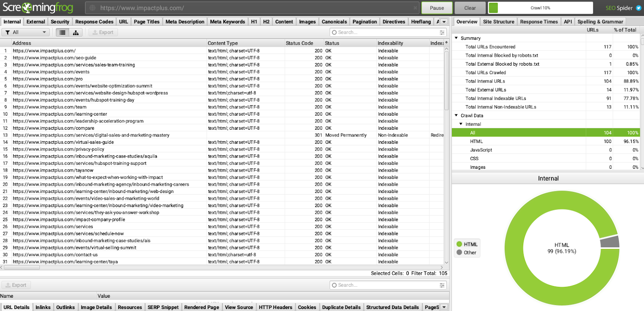
Task: Click the add column plus icon
Action: (446, 42)
